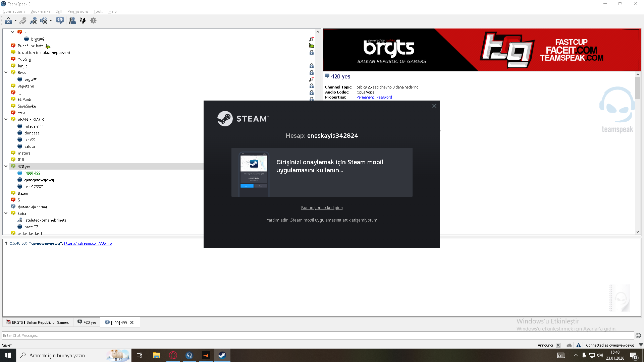The height and width of the screenshot is (362, 644).
Task: Select the Pucači be bate channel
Action: (31, 46)
